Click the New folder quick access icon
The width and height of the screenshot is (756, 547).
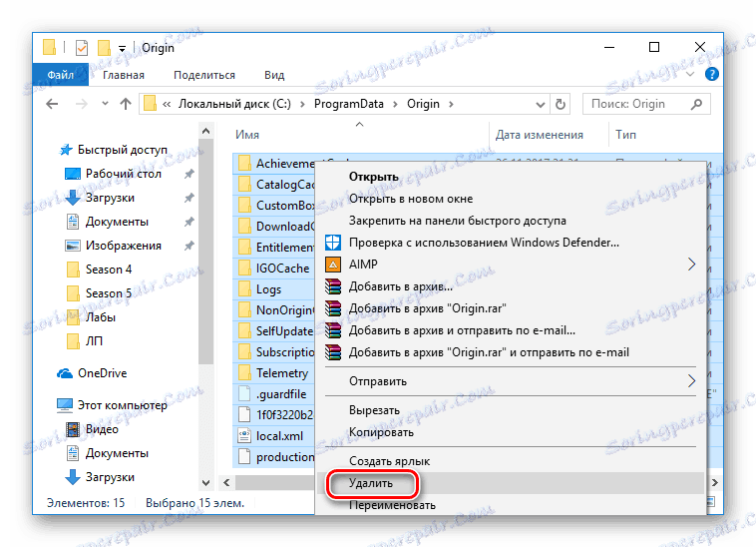point(104,48)
